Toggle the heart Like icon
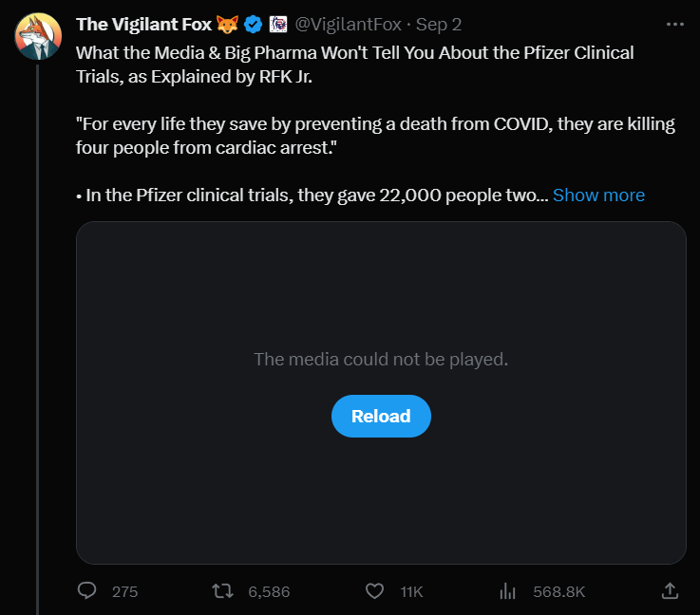Screen dimensions: 700x615 (374, 590)
